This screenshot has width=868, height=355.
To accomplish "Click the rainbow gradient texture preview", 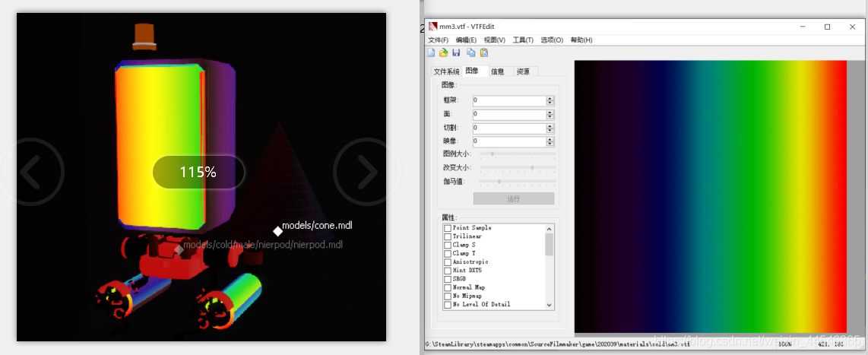I will pyautogui.click(x=711, y=197).
